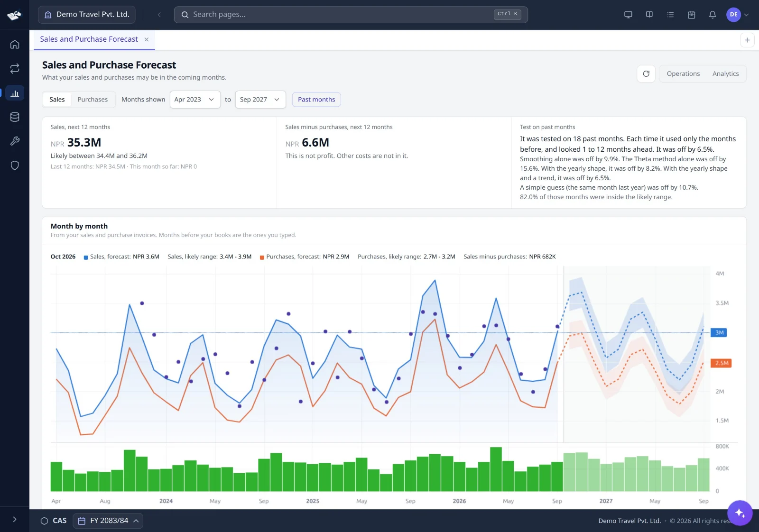
Task: Focus the Search pages field
Action: 351,15
